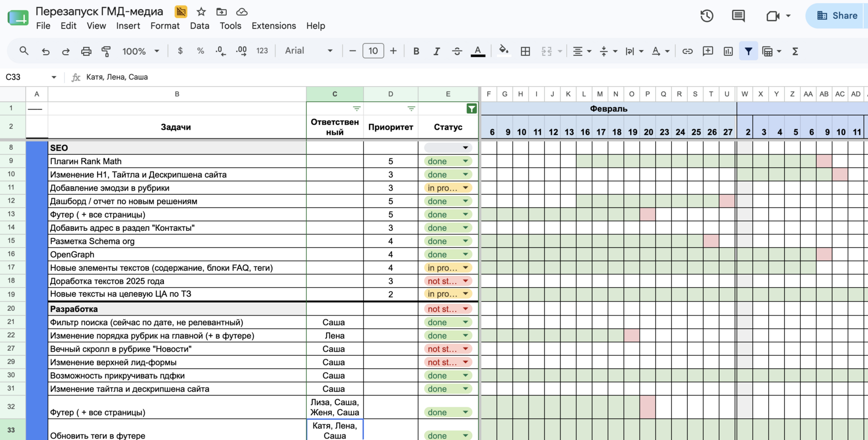This screenshot has height=440, width=868.
Task: Toggle bold formatting
Action: (x=416, y=51)
